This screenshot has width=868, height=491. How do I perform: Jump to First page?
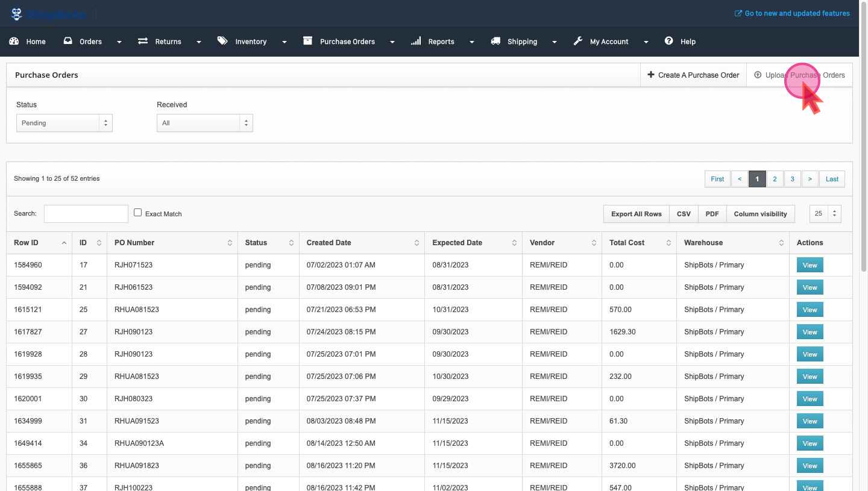pyautogui.click(x=717, y=179)
